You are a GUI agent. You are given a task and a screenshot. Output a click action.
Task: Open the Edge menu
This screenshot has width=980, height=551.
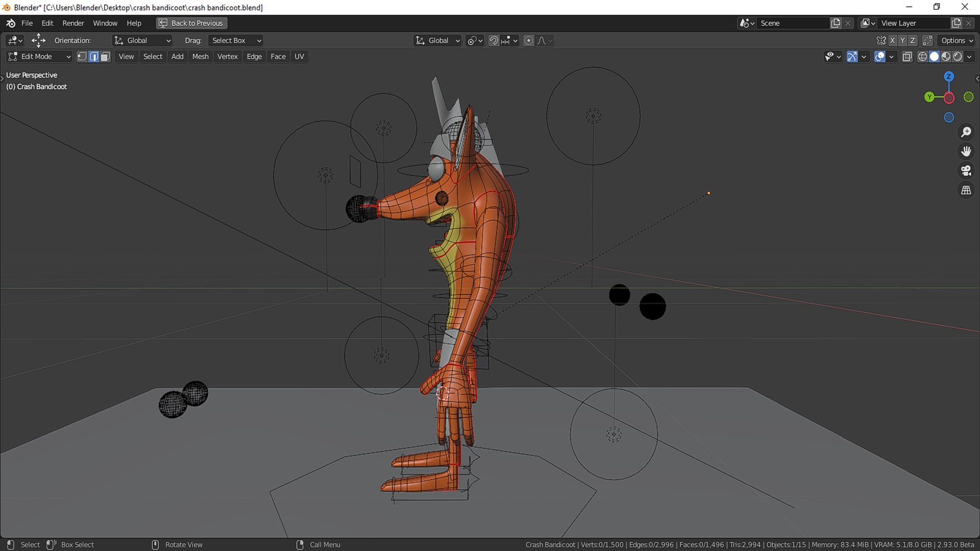(254, 57)
